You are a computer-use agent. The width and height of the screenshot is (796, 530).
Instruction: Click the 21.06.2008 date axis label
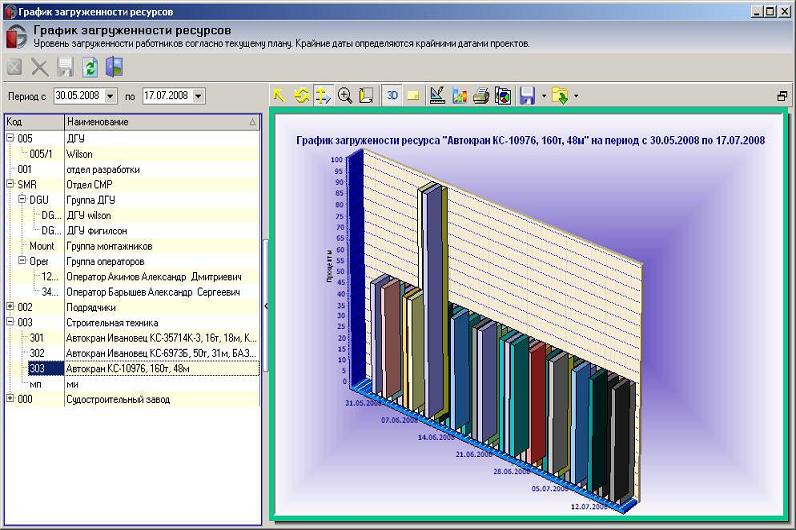(x=473, y=454)
